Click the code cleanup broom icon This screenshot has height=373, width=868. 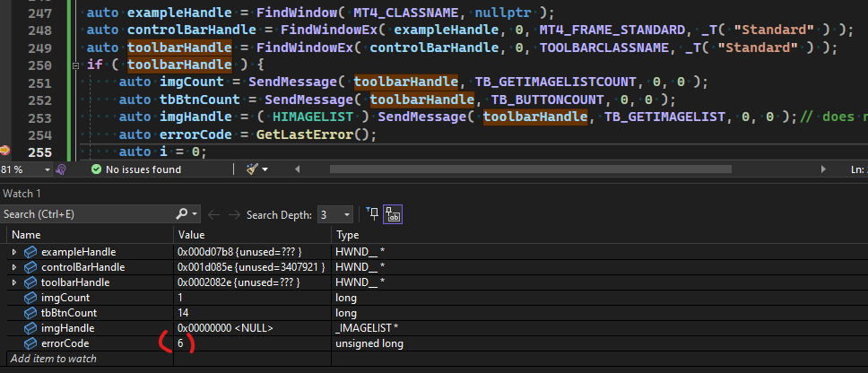252,169
